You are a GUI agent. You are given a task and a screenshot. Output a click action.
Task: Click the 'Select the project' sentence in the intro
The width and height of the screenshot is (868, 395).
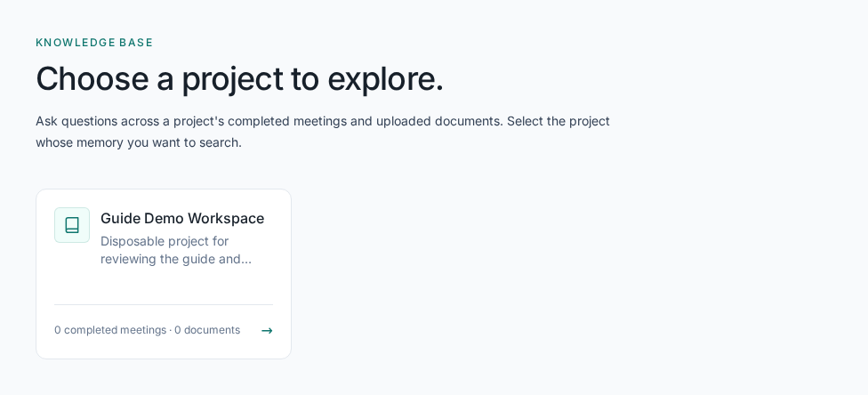(x=558, y=121)
